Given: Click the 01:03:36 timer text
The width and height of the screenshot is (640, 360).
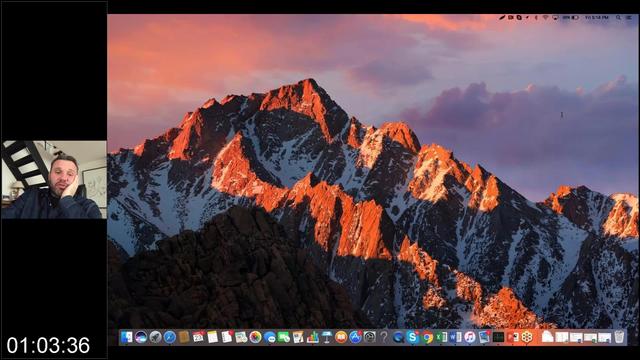Looking at the screenshot, I should point(48,345).
